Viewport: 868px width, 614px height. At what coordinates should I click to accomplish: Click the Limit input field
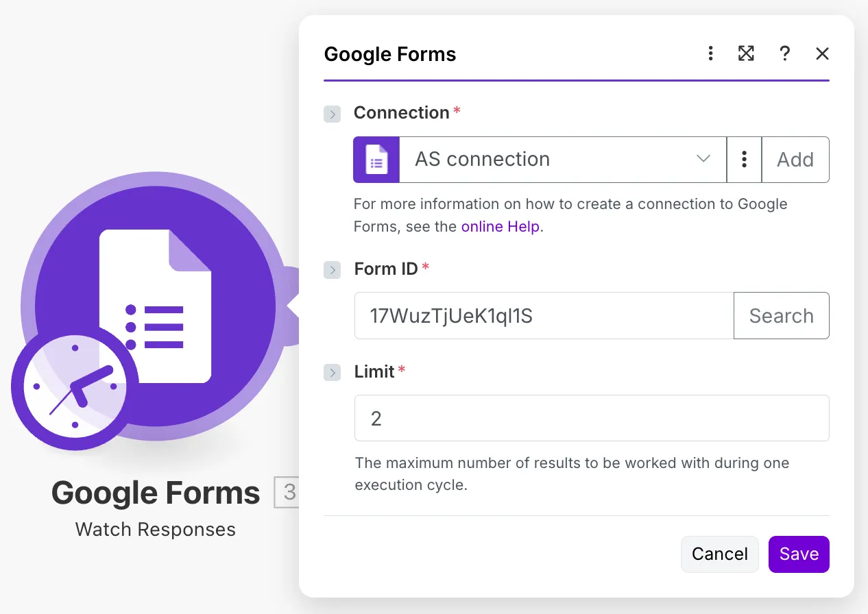592,418
